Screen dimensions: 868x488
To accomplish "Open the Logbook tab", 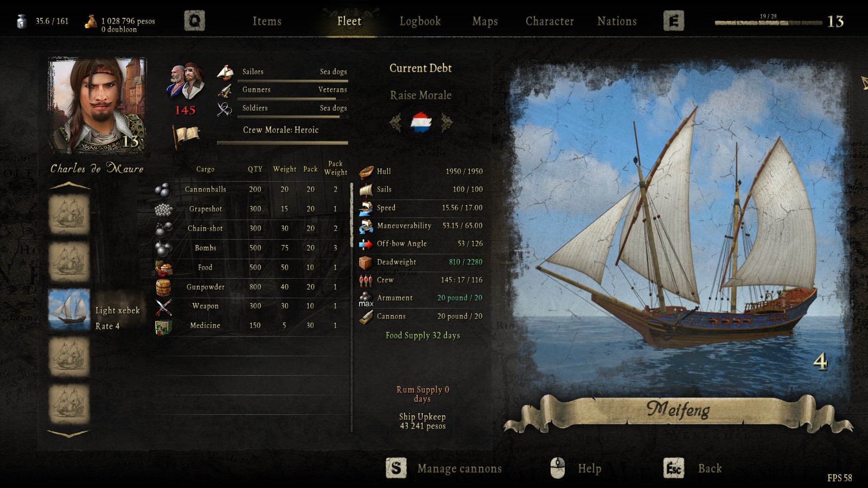I will 420,21.
